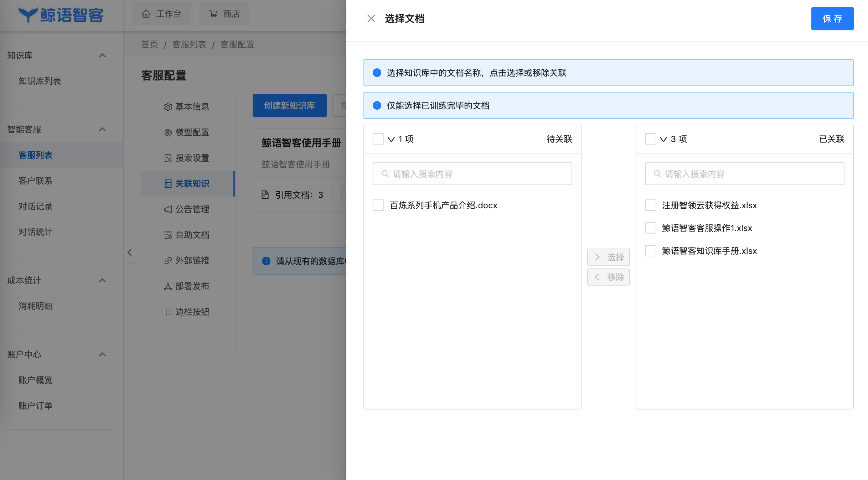Click the 百炼系列手机产品介绍.docx file name
This screenshot has height=480, width=868.
coord(444,205)
